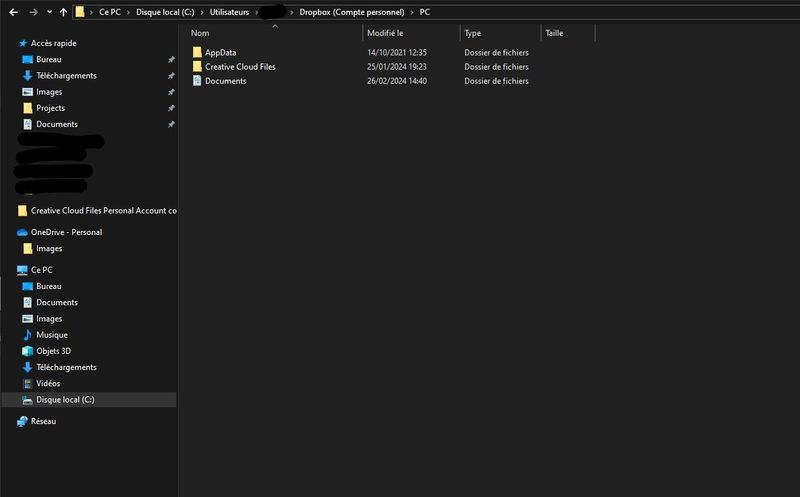Image resolution: width=800 pixels, height=497 pixels.
Task: Select the Creative Cloud Files folder in list
Action: pyautogui.click(x=239, y=67)
